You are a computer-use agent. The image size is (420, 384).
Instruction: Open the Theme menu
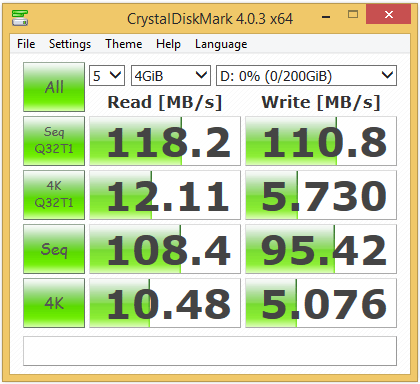click(124, 44)
